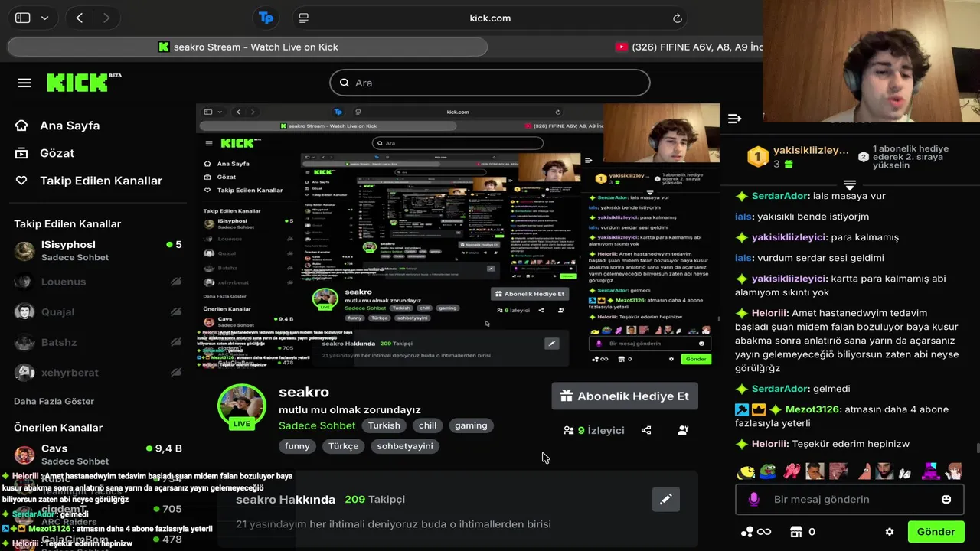Select the chill tag
The width and height of the screenshot is (980, 551).
pyautogui.click(x=427, y=425)
